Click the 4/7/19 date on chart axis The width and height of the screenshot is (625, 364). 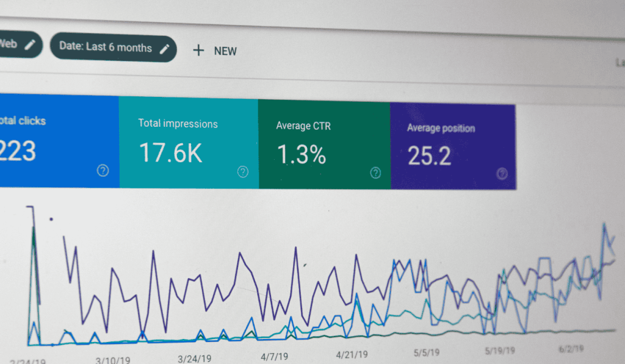click(x=275, y=355)
